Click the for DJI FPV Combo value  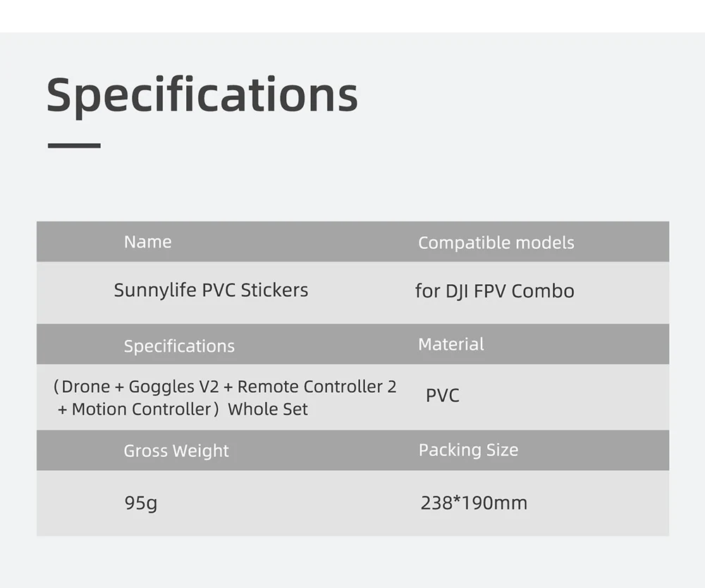coord(494,290)
